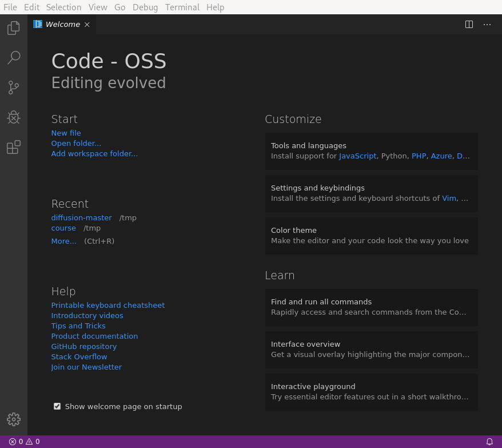Open the Debug view icon
The width and height of the screenshot is (502, 448).
tap(13, 117)
